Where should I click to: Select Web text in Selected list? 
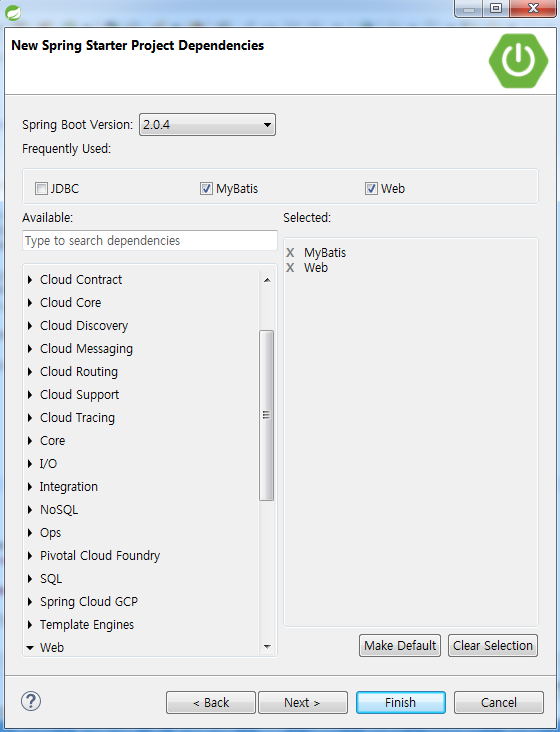point(316,267)
